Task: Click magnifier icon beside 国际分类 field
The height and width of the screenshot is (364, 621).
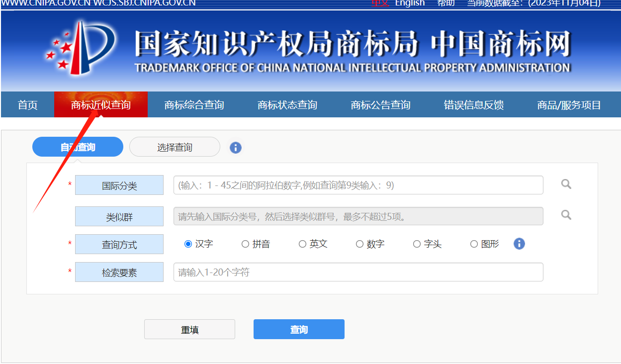Action: [566, 184]
